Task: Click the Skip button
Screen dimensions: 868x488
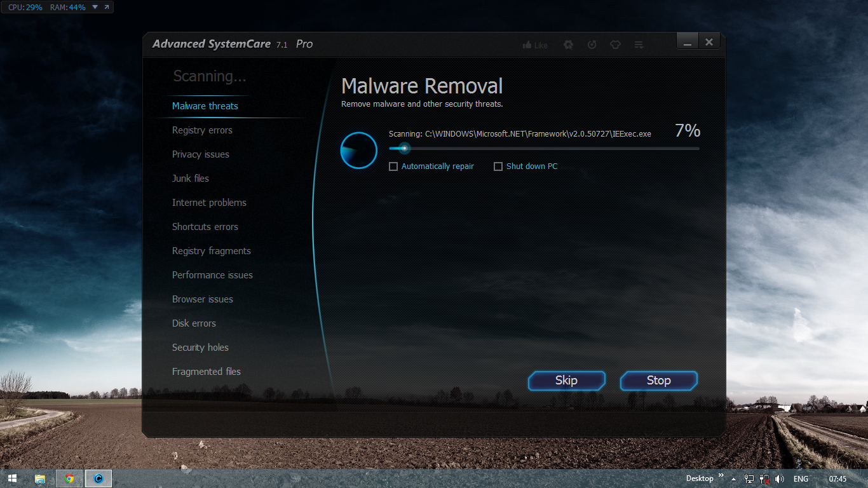Action: coord(566,381)
